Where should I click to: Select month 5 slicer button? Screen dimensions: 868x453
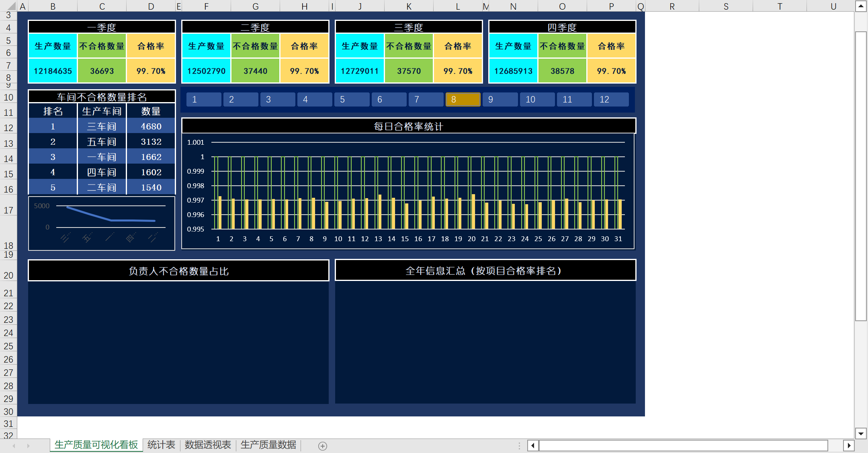pyautogui.click(x=352, y=99)
